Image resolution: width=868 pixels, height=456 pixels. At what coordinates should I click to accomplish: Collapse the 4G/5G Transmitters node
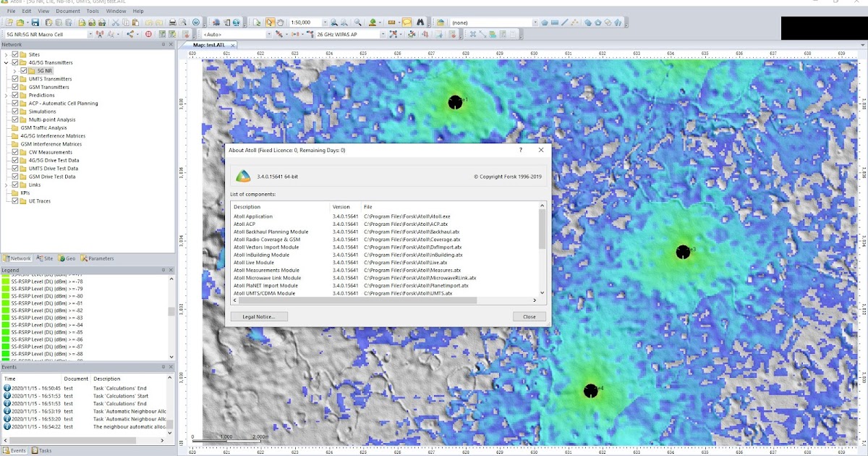point(6,62)
